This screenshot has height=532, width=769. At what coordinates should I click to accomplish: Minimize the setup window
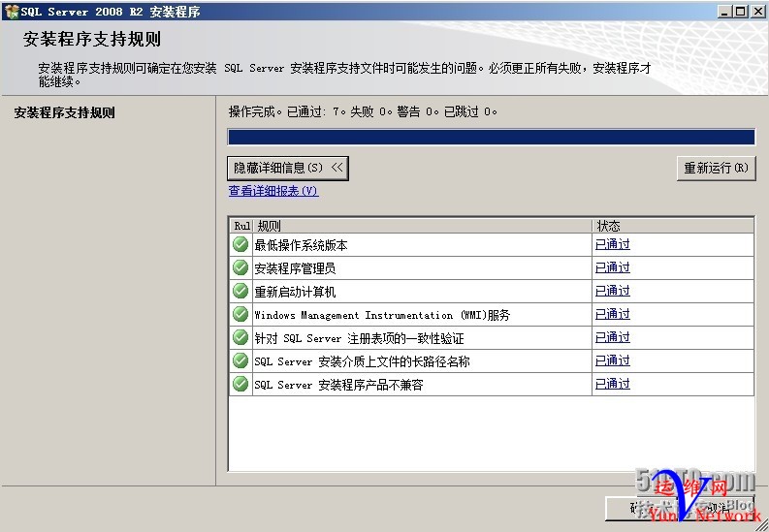724,12
